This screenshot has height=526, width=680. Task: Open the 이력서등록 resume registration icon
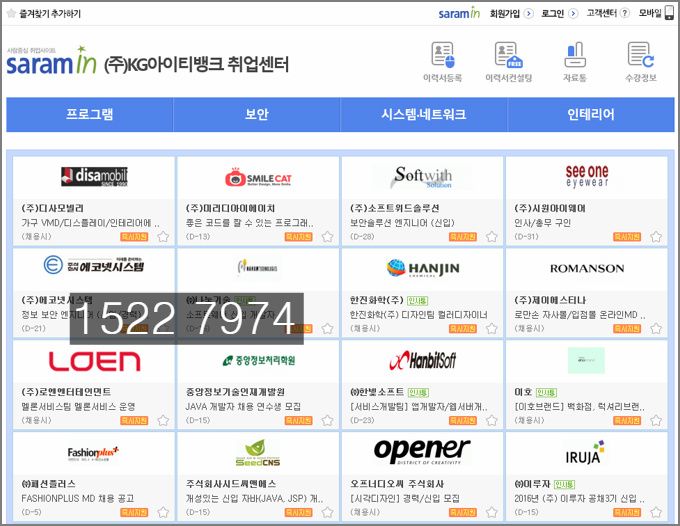[x=442, y=62]
